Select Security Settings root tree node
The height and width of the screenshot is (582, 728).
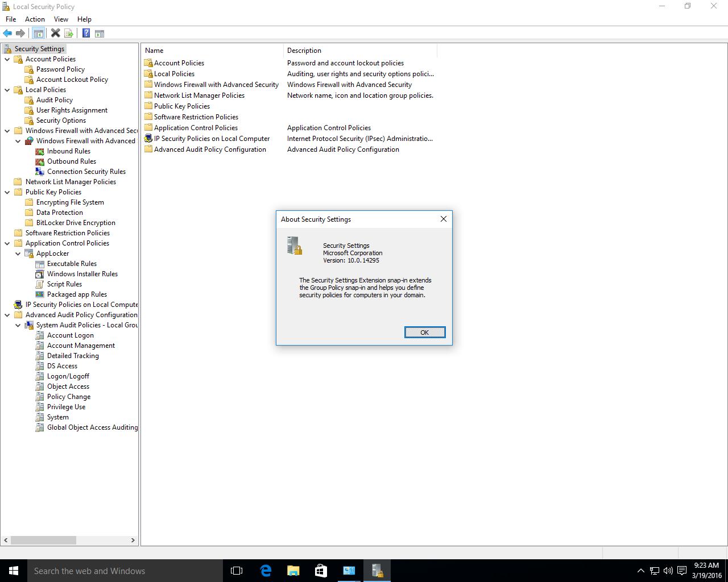point(39,49)
